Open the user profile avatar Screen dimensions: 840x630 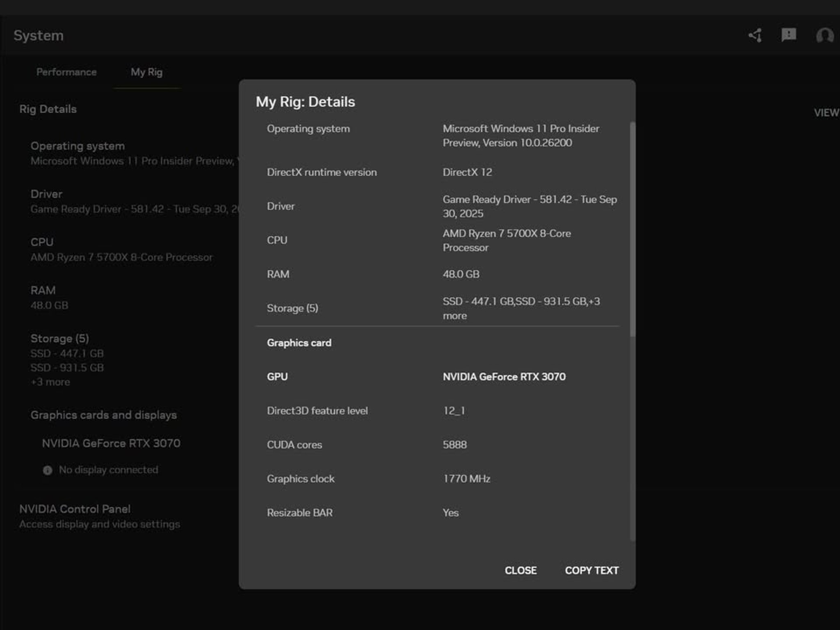(825, 35)
